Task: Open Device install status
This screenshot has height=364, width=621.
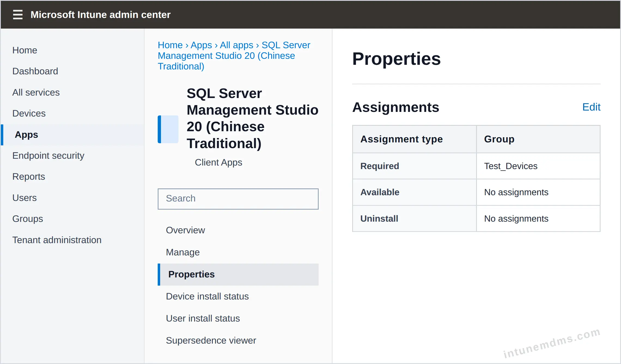Action: [207, 296]
